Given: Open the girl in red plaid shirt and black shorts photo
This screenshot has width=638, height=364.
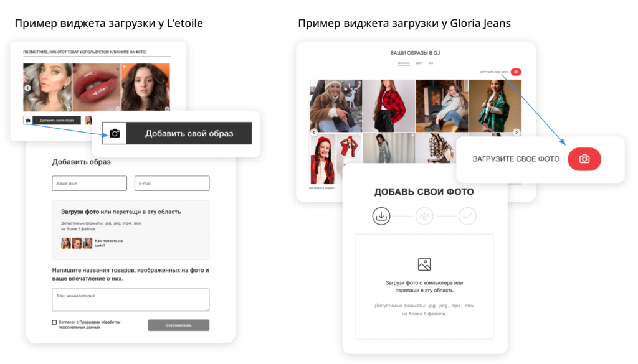Looking at the screenshot, I should pyautogui.click(x=389, y=106).
